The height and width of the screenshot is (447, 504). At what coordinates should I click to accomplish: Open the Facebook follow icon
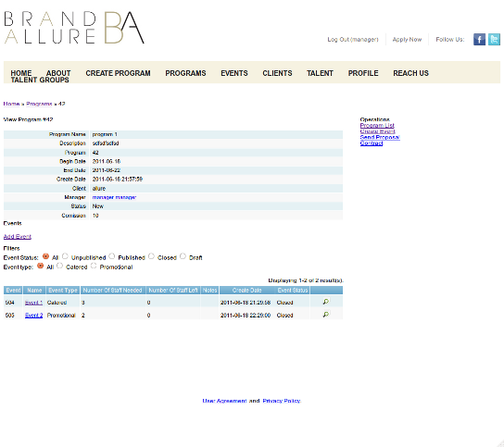click(479, 40)
